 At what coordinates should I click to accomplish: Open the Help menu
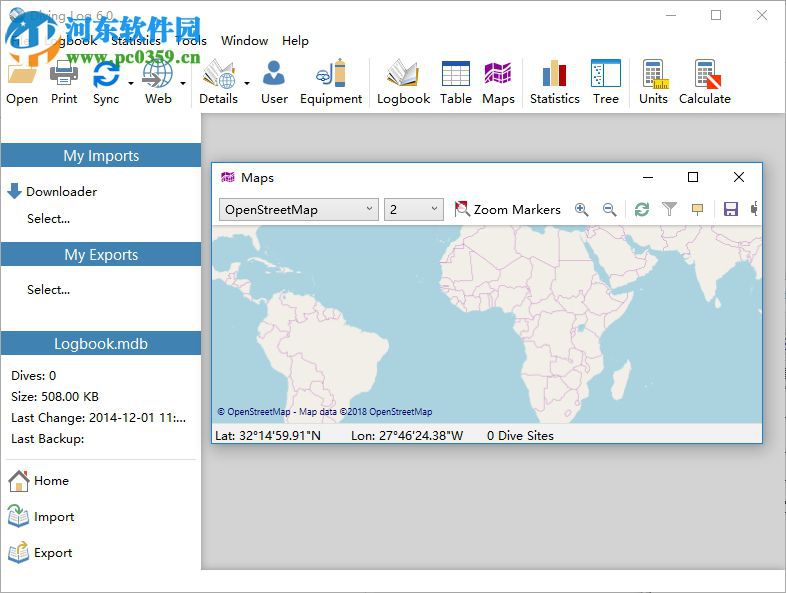point(295,41)
